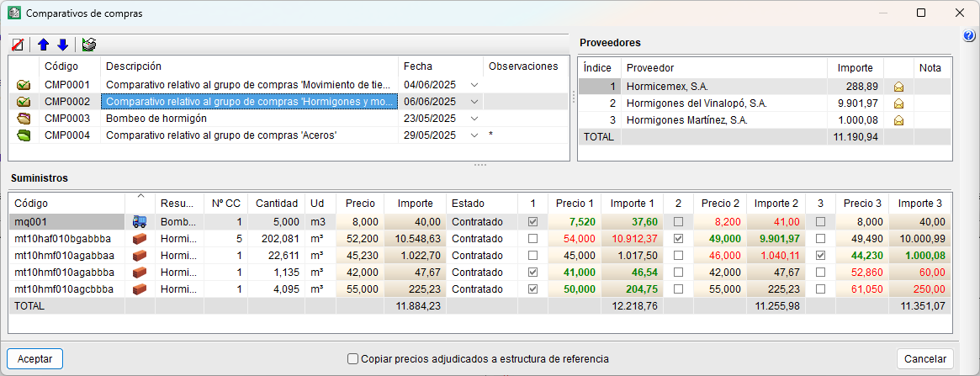Viewport: 980px width, 376px height.
Task: Click brick icon in mt10hmf010agcbbba row
Action: 140,289
